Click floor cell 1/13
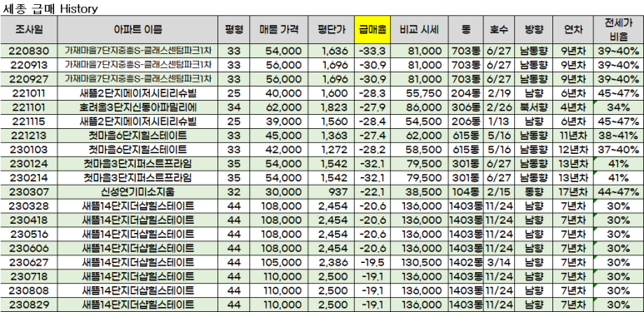Viewport: 644px width, 312px height. click(498, 121)
